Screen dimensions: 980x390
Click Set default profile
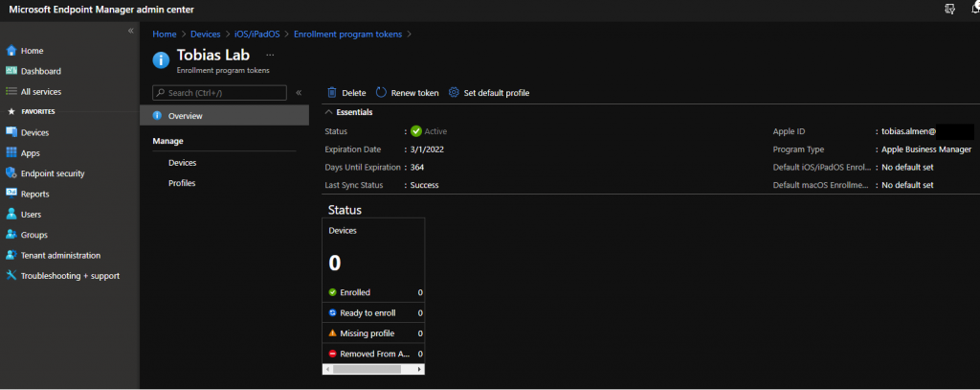point(488,93)
